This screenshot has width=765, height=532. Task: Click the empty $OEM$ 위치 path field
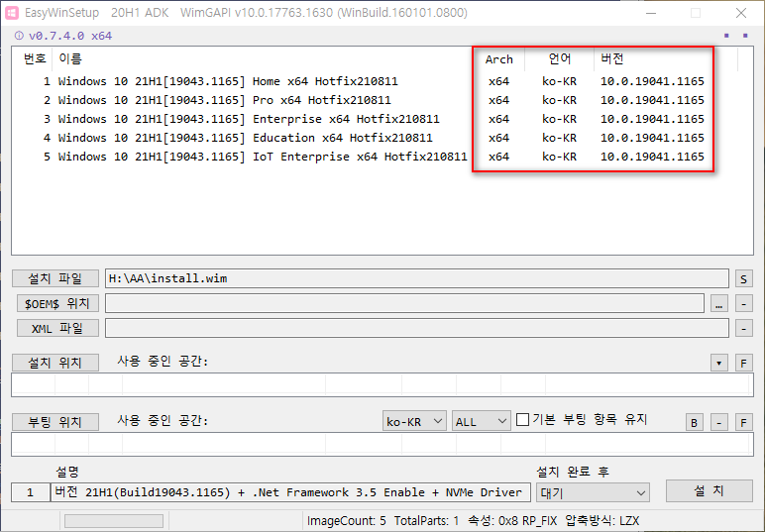coord(405,303)
